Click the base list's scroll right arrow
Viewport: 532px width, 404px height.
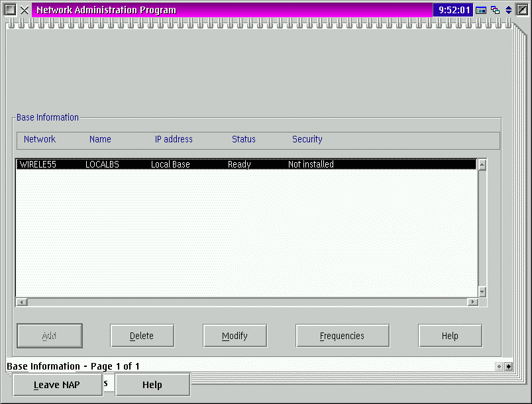[472, 302]
